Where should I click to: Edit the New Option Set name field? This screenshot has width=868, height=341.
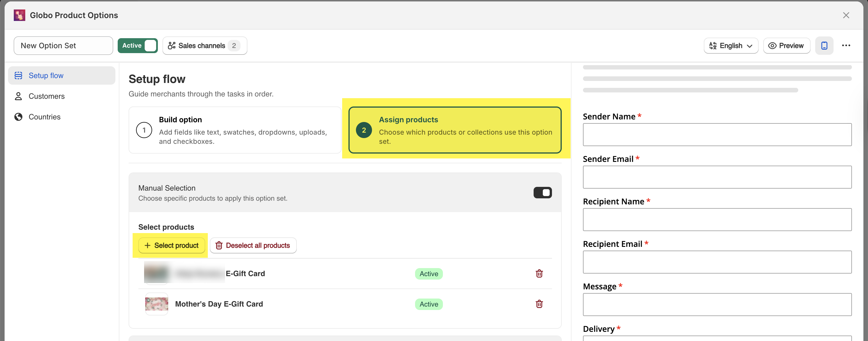click(63, 45)
